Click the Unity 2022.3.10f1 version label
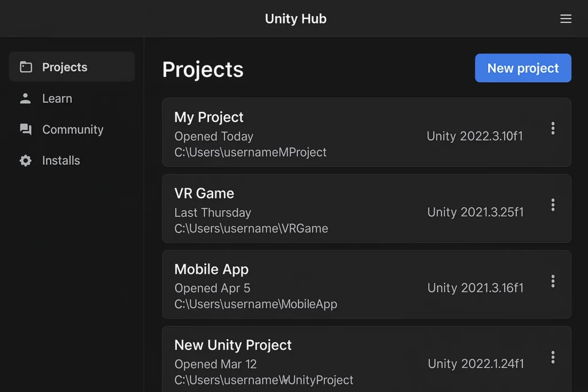588x392 pixels. 475,137
